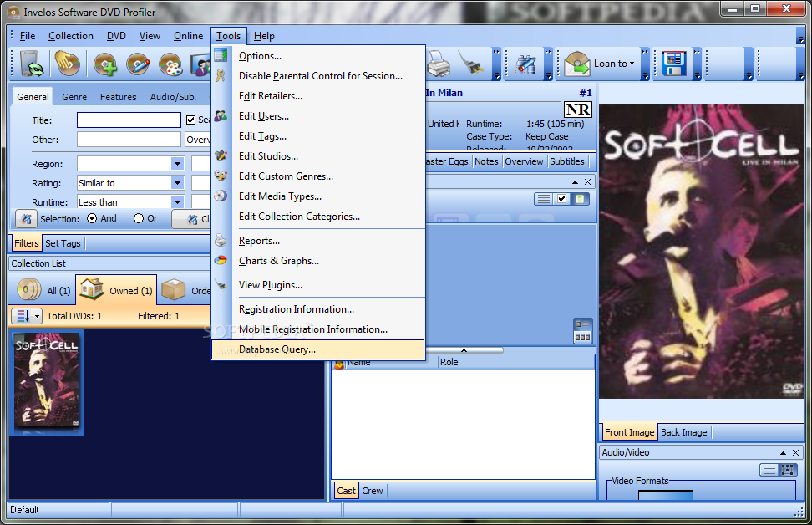Click the list view icon in info panel
The height and width of the screenshot is (525, 812).
pyautogui.click(x=543, y=199)
